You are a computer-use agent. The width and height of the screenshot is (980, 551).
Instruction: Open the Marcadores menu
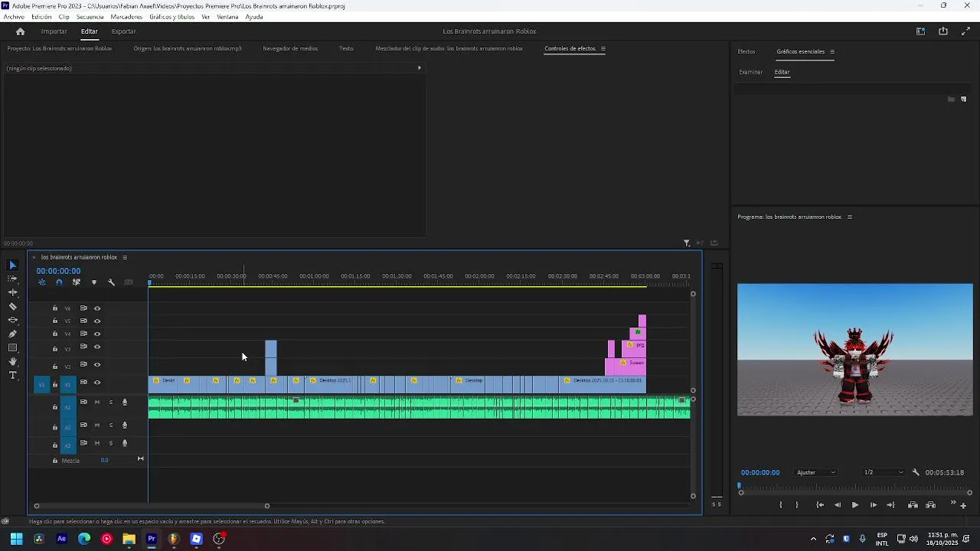(126, 17)
